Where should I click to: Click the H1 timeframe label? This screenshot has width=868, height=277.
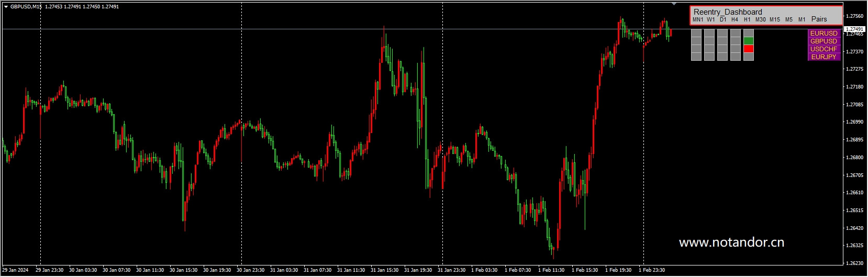pos(747,19)
